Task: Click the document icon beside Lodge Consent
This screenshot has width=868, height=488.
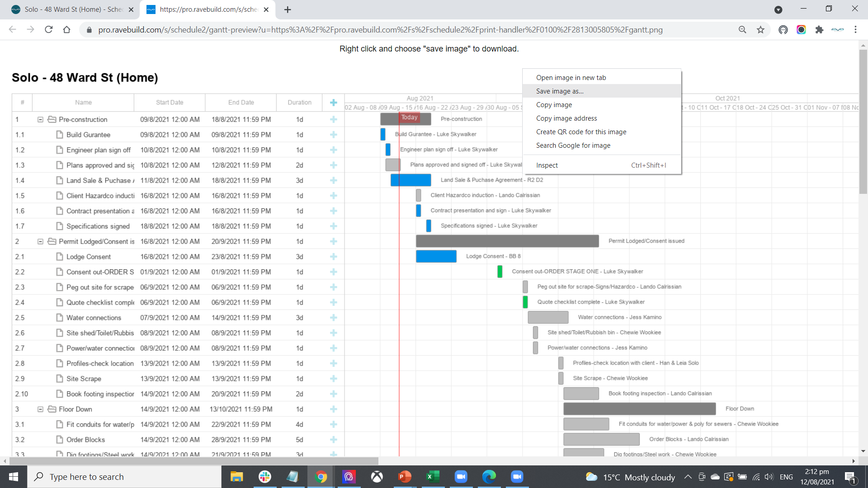Action: click(x=60, y=256)
